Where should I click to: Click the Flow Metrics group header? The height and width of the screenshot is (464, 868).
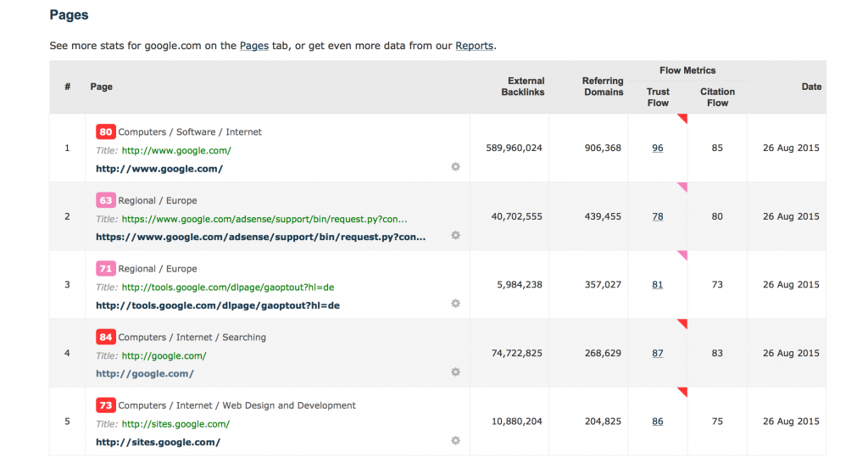tap(687, 70)
